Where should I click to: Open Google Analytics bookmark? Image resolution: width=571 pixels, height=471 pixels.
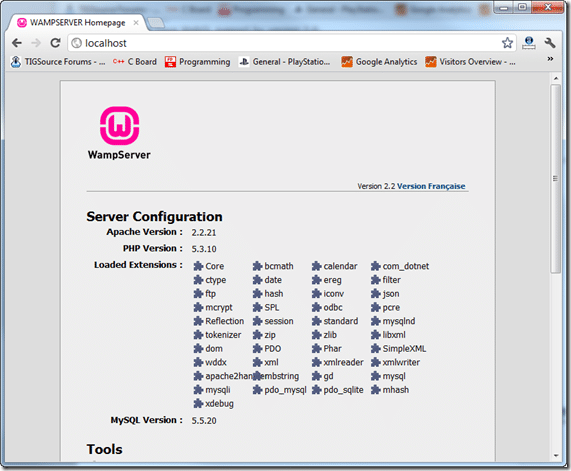[x=379, y=62]
